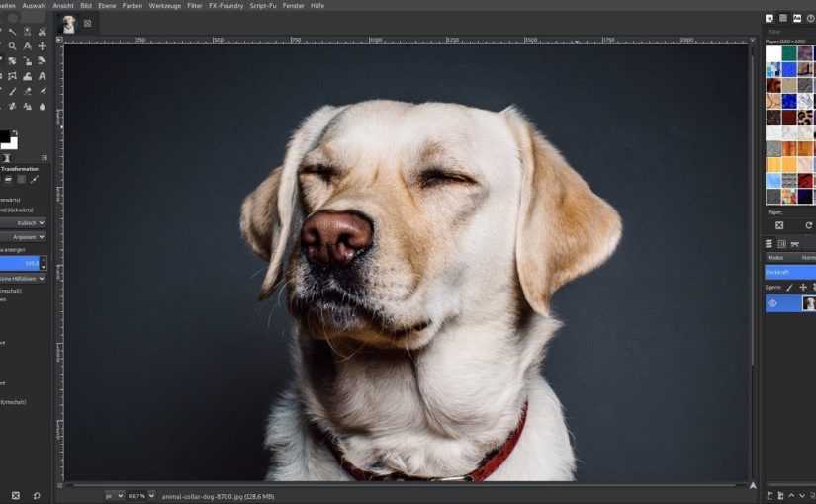Open the navigation preview at the canvas corner

pyautogui.click(x=753, y=485)
